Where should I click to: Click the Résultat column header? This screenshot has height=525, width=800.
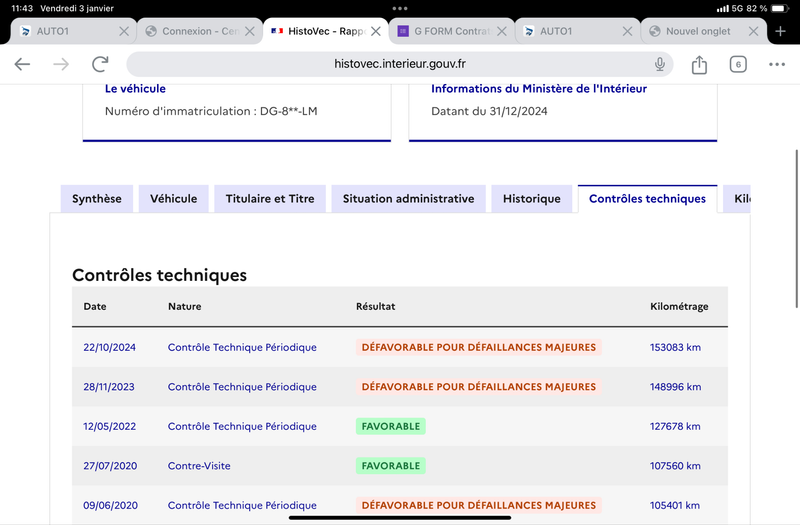point(376,307)
